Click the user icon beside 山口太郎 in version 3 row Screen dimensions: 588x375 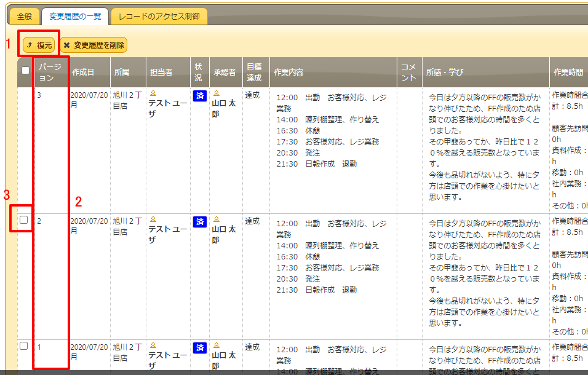[217, 94]
